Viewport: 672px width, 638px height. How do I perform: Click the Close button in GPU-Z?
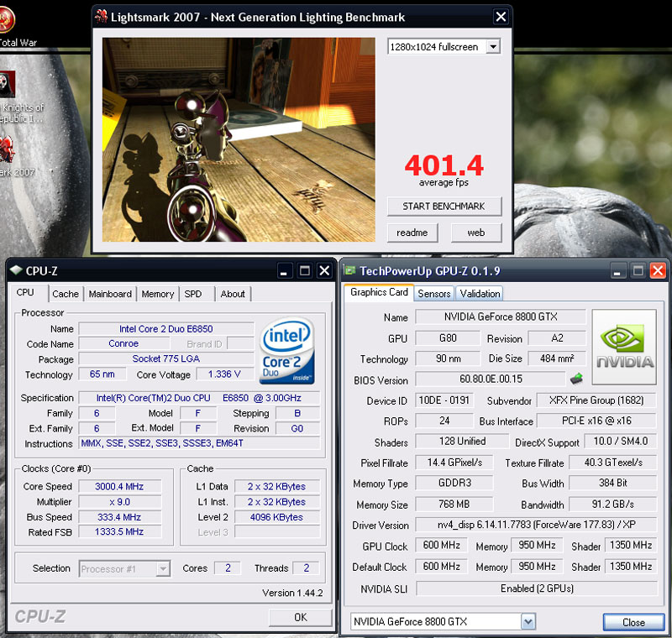coord(633,622)
